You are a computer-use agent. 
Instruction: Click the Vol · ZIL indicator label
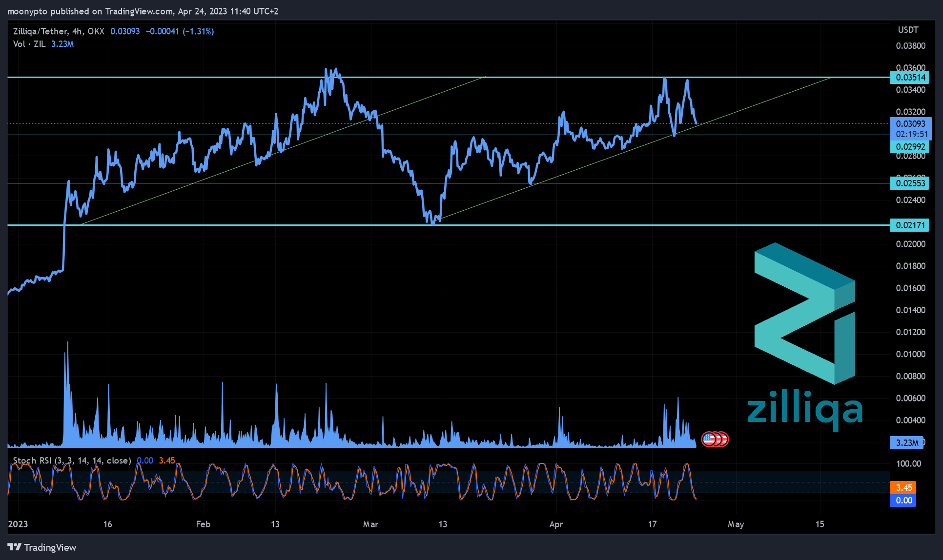pos(29,44)
